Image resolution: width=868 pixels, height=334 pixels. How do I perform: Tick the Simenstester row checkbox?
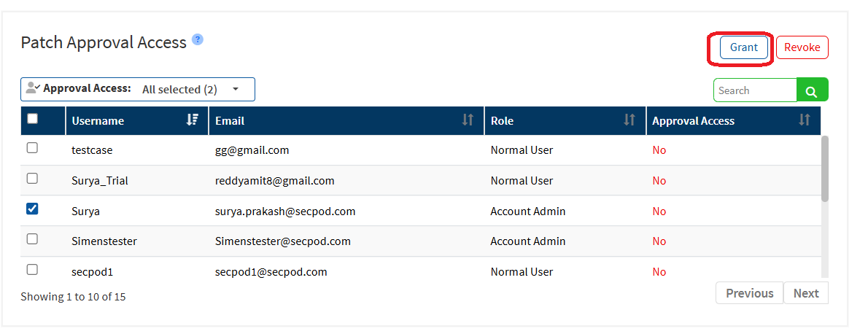click(32, 239)
